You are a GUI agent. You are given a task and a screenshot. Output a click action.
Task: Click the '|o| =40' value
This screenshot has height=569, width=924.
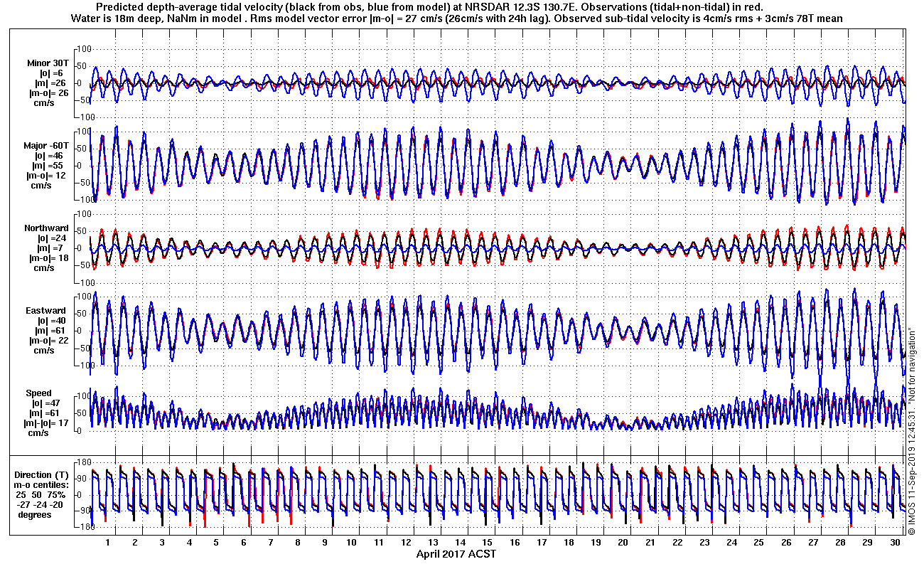pyautogui.click(x=51, y=321)
